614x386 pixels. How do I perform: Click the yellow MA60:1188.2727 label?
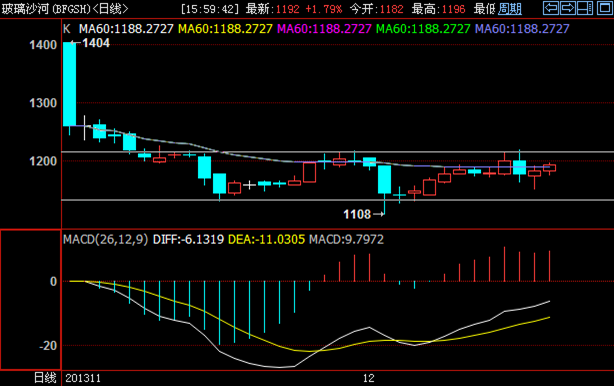[225, 29]
